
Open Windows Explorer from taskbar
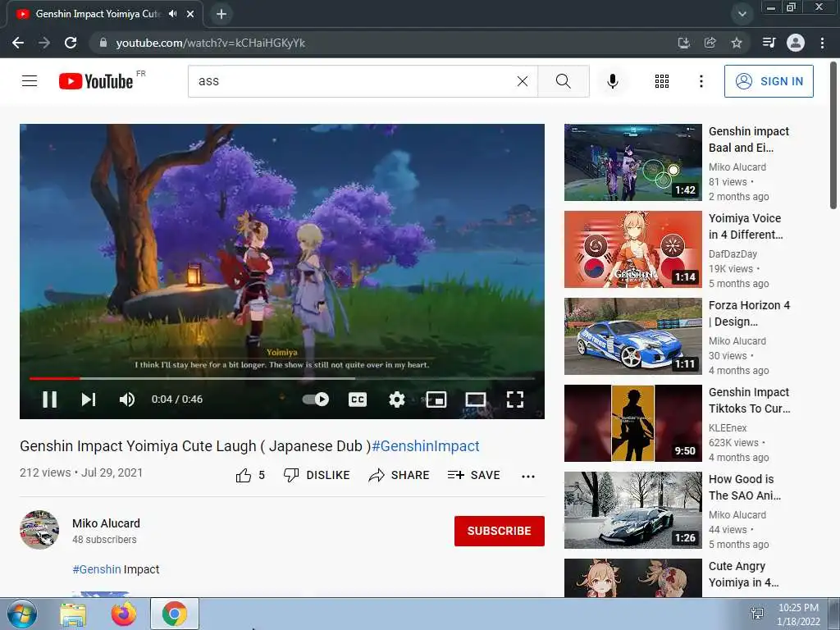tap(73, 614)
